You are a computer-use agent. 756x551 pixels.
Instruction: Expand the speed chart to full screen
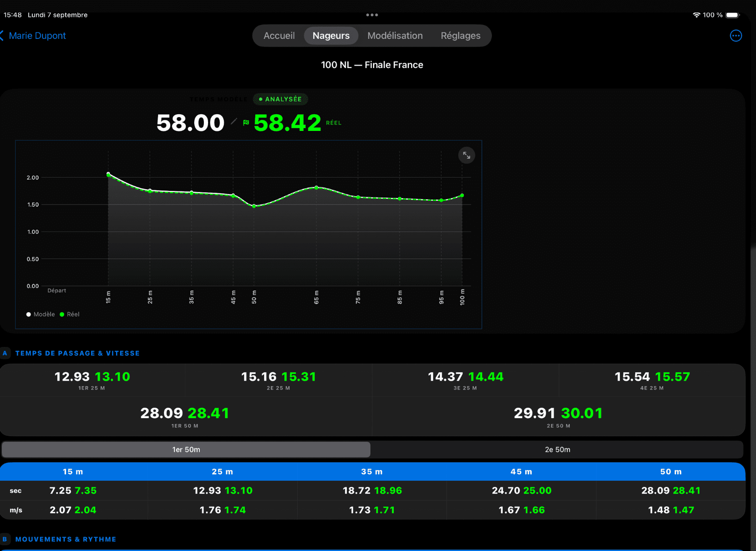(x=467, y=155)
